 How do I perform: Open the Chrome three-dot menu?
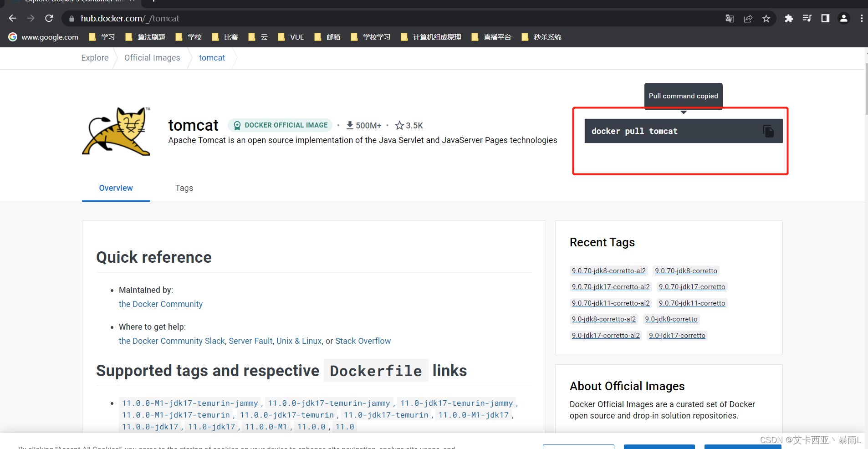point(862,18)
